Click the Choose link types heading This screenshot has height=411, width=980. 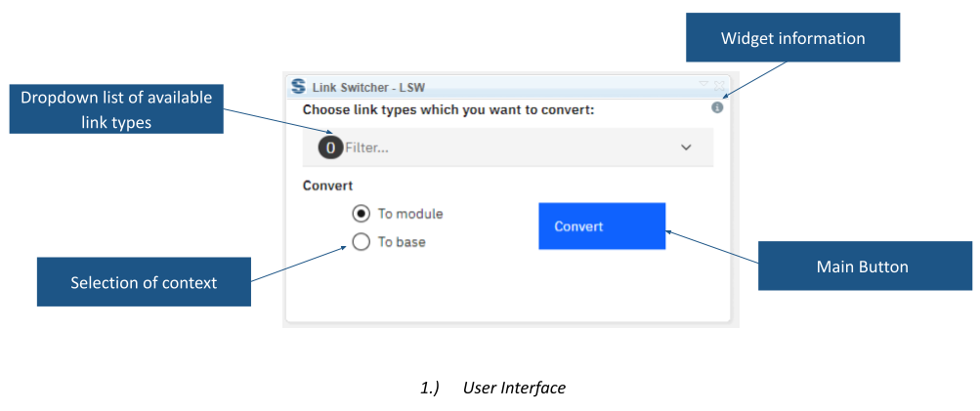448,110
